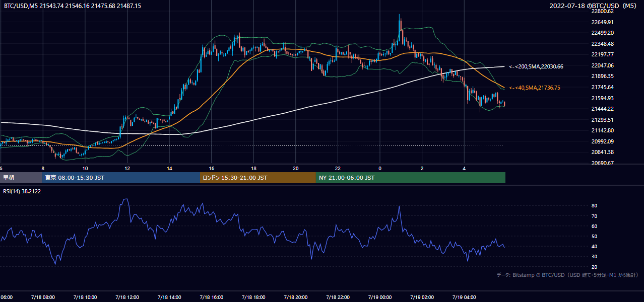This screenshot has height=302, width=644.
Task: Click price axis value 22047.06
Action: click(x=603, y=65)
